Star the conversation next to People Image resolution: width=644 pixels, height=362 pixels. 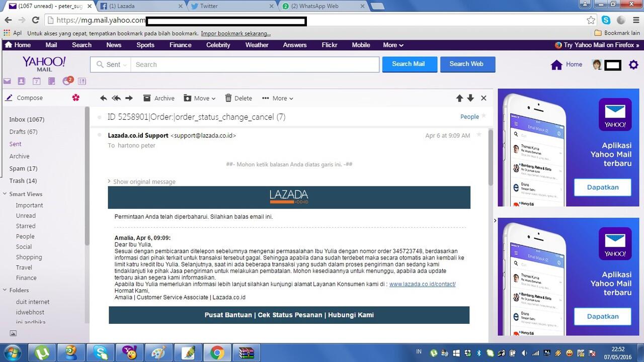click(484, 116)
